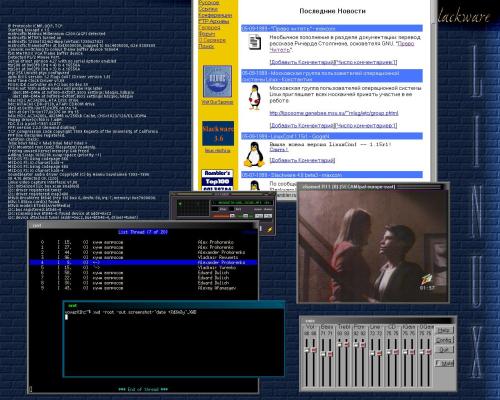Click the yellow lightning bolt icon in player
The height and width of the screenshot is (400, 500).
tap(270, 229)
